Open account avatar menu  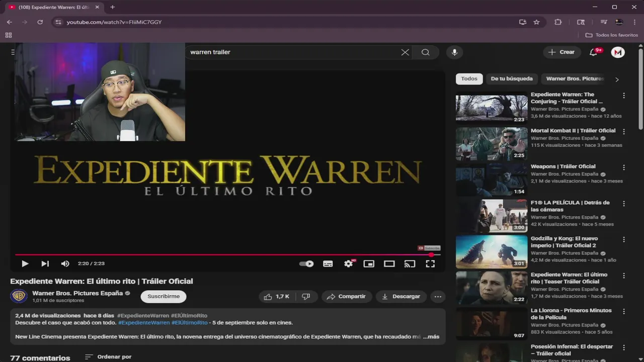(618, 52)
